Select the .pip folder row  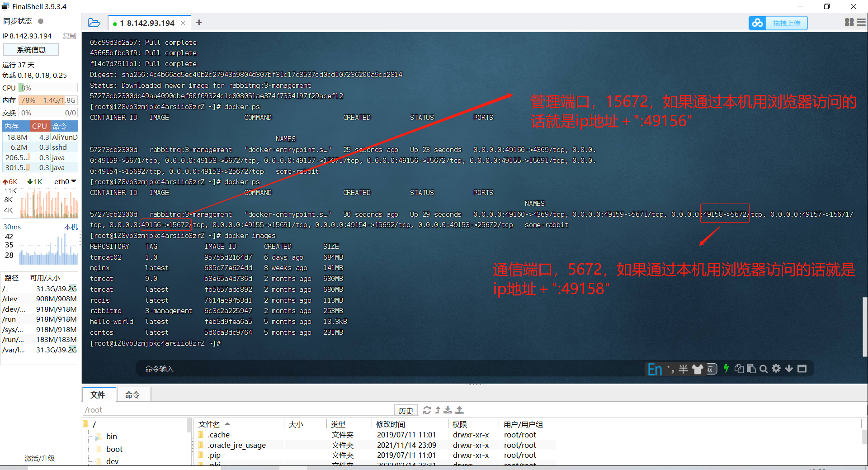pos(375,455)
